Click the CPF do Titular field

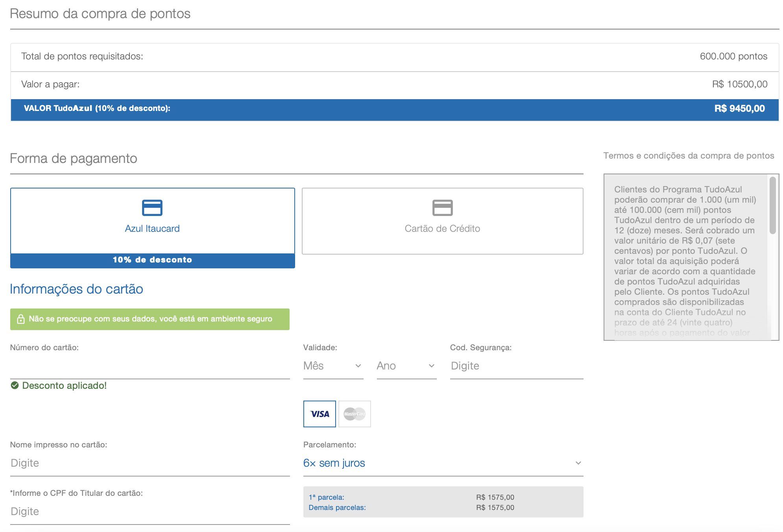(x=150, y=512)
